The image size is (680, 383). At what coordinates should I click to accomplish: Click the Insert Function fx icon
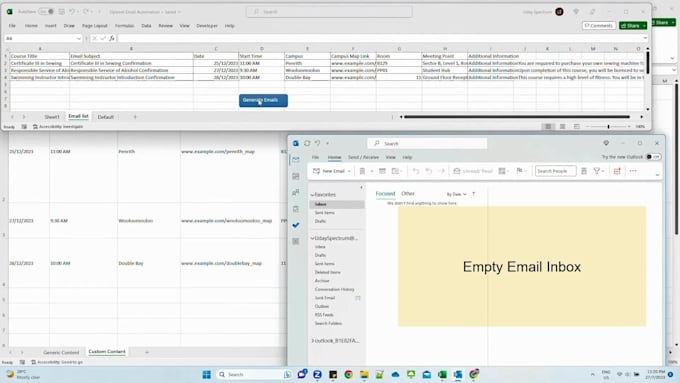[x=111, y=39]
